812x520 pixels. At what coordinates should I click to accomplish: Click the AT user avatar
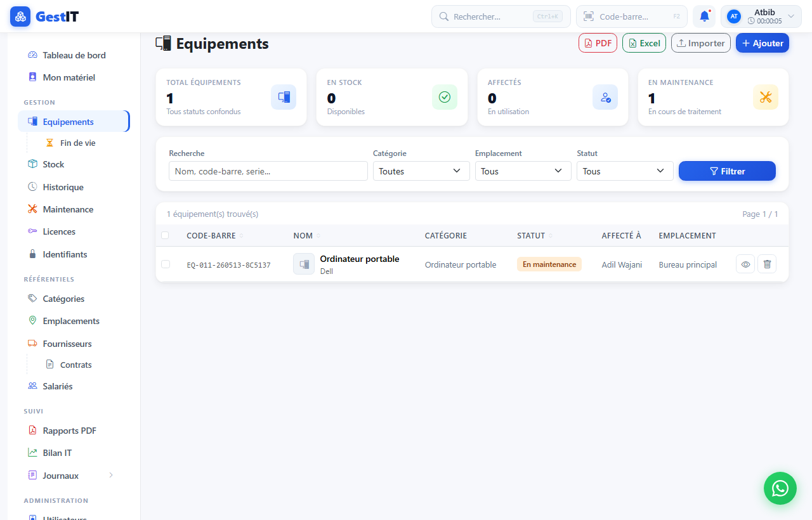pos(734,16)
